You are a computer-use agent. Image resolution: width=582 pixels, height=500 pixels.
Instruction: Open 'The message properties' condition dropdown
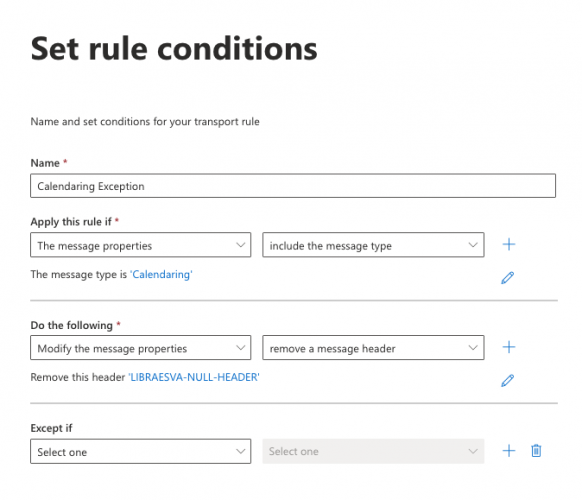click(141, 245)
